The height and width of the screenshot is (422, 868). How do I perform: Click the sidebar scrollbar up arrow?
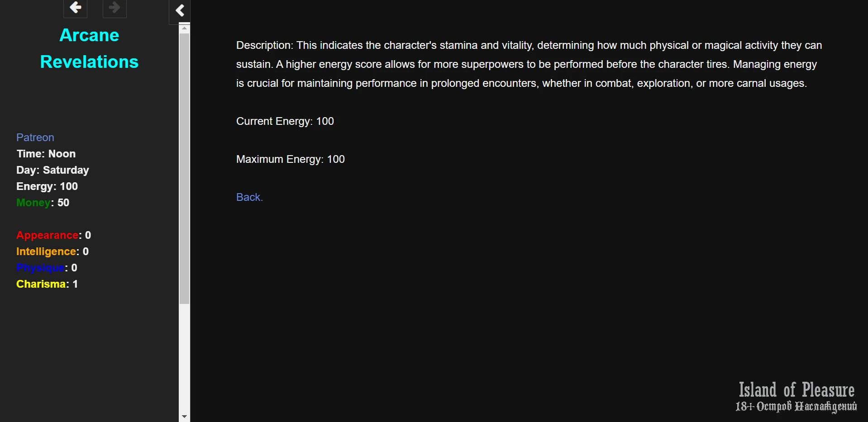(184, 28)
